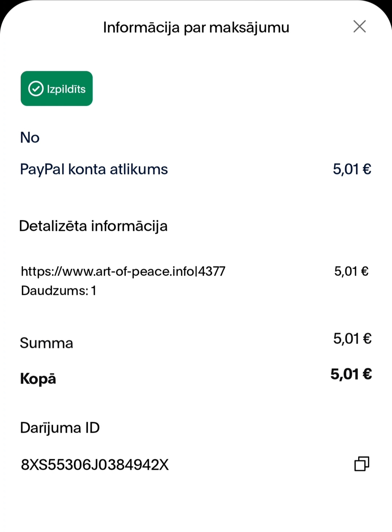This screenshot has height=532, width=392.
Task: Click the checkmark icon in Izpildīts badge
Action: click(36, 89)
